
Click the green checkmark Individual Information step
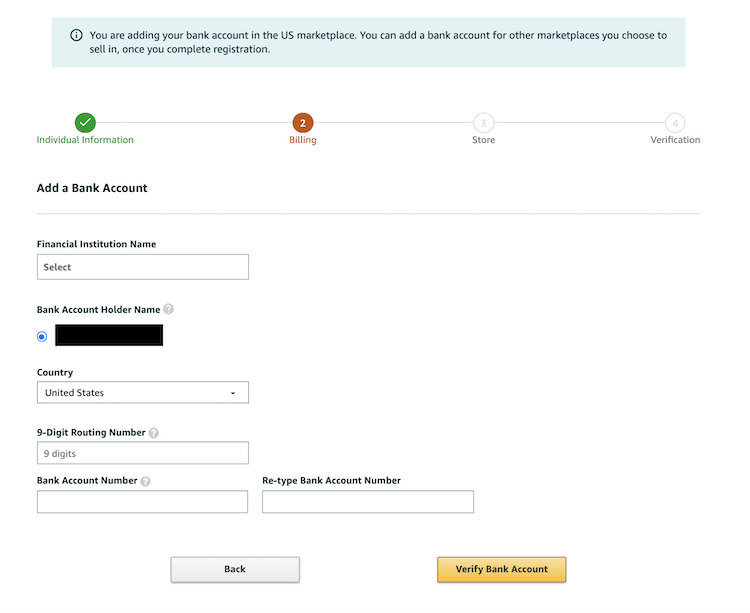click(85, 123)
